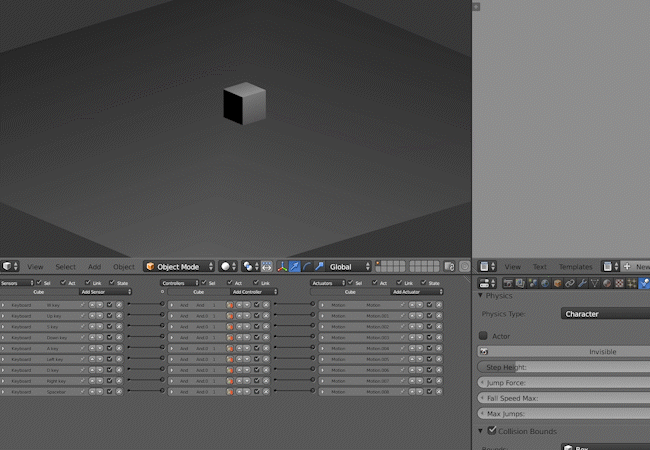
Task: Pin the Spacebar sensor
Action: [82, 391]
